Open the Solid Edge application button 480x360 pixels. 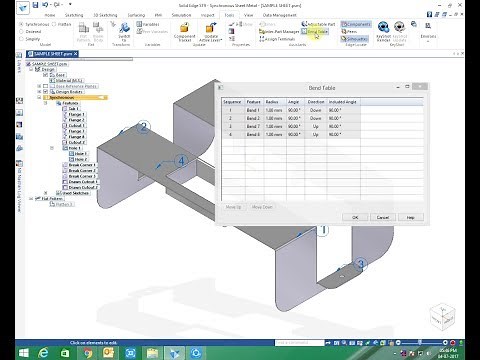pyautogui.click(x=23, y=7)
